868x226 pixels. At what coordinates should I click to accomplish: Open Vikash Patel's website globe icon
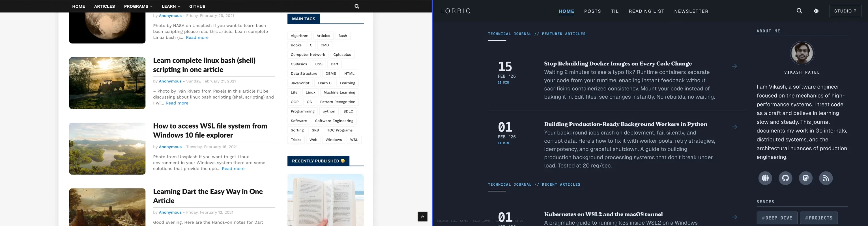765,178
